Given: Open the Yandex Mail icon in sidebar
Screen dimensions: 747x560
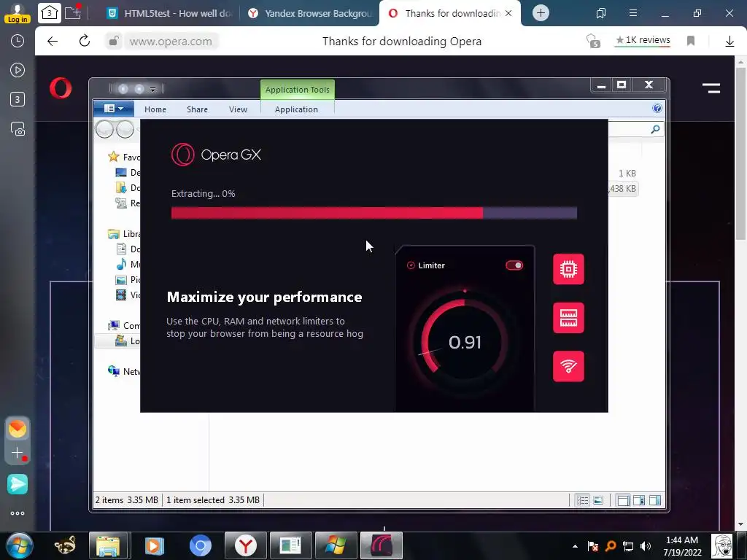Looking at the screenshot, I should (18, 429).
